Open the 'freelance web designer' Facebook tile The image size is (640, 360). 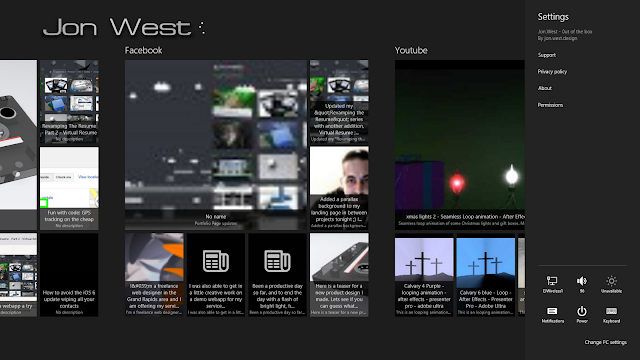pos(154,275)
